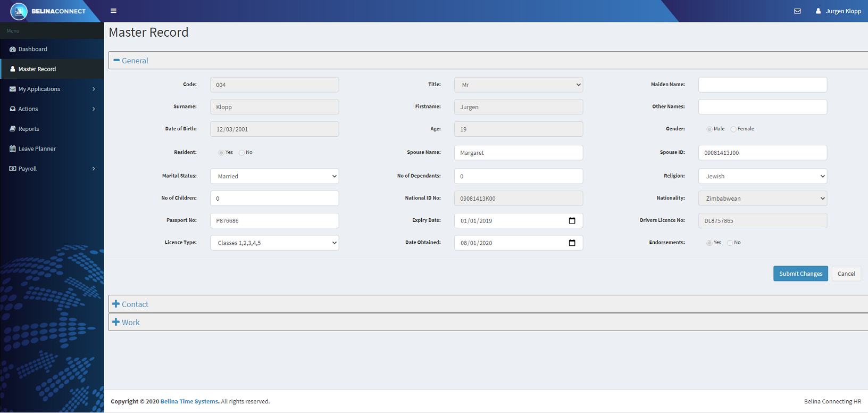The image size is (868, 413).
Task: Click the Reports book icon
Action: click(13, 129)
